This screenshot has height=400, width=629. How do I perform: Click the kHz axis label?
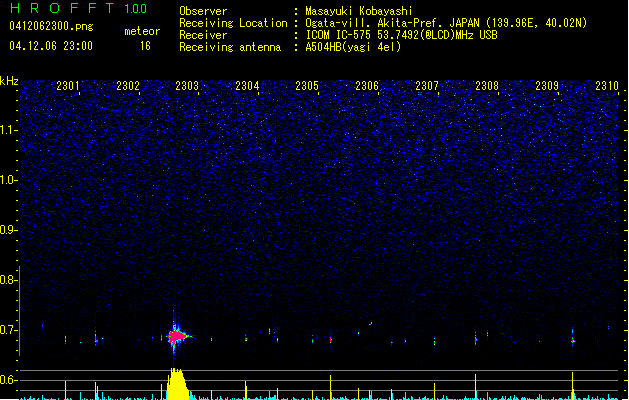point(9,81)
